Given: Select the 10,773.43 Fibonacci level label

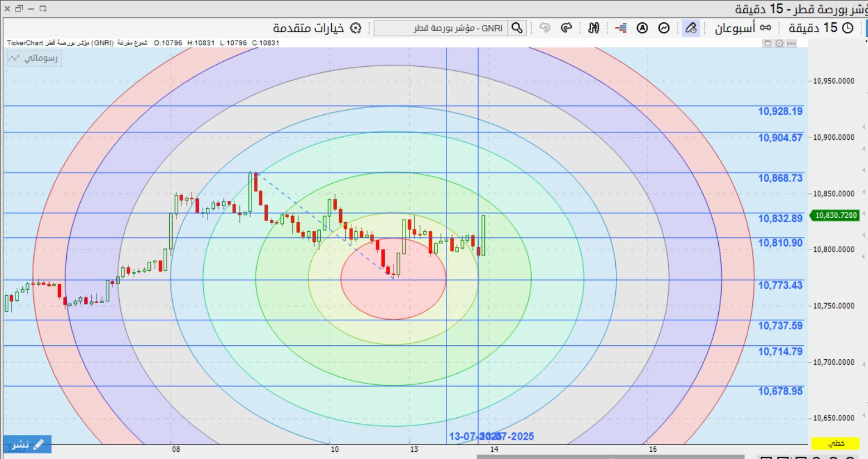Looking at the screenshot, I should [x=780, y=285].
